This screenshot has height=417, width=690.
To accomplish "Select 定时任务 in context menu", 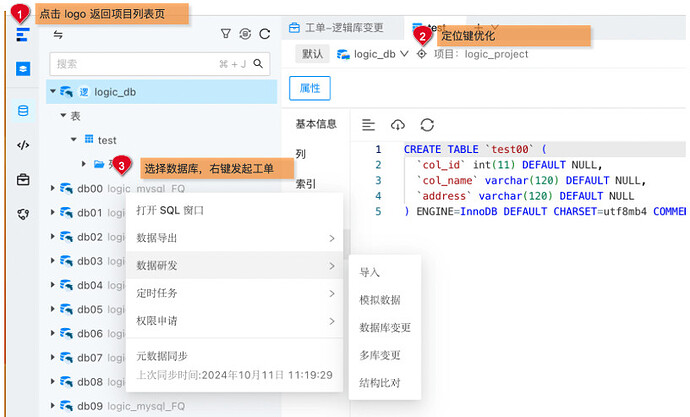I will 235,293.
